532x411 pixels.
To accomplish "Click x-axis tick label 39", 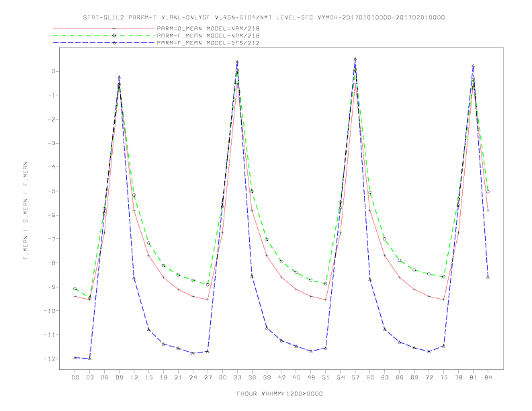I will [x=267, y=377].
